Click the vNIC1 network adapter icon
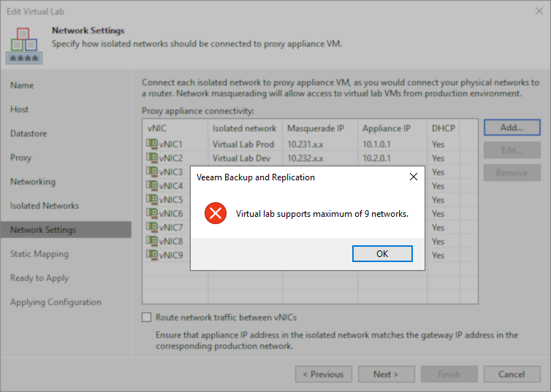Image resolution: width=551 pixels, height=392 pixels. point(152,144)
